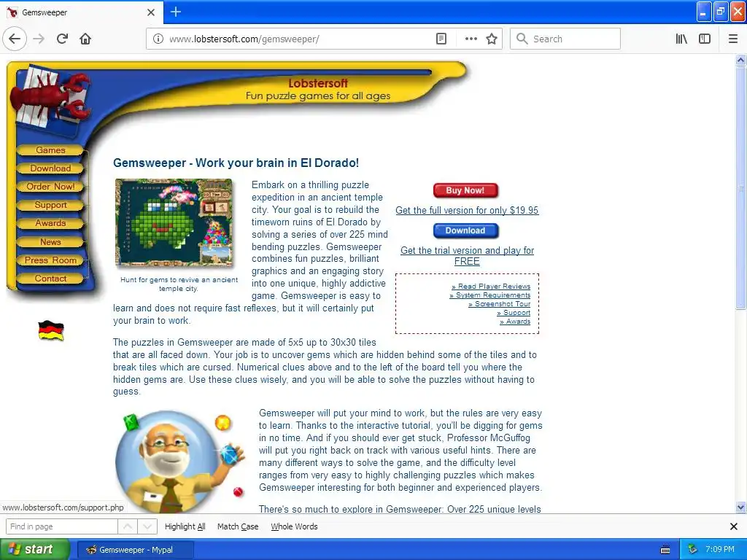The width and height of the screenshot is (747, 560).
Task: Open page actions three-dot menu
Action: [x=471, y=39]
